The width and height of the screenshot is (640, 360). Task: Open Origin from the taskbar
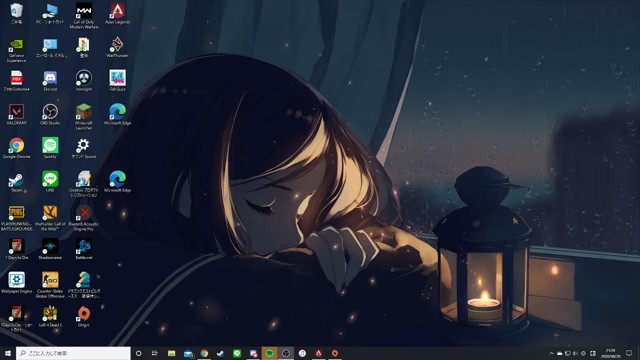(x=335, y=353)
